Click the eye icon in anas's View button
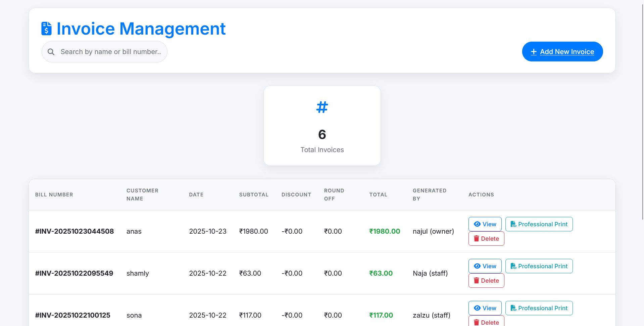 click(477, 224)
